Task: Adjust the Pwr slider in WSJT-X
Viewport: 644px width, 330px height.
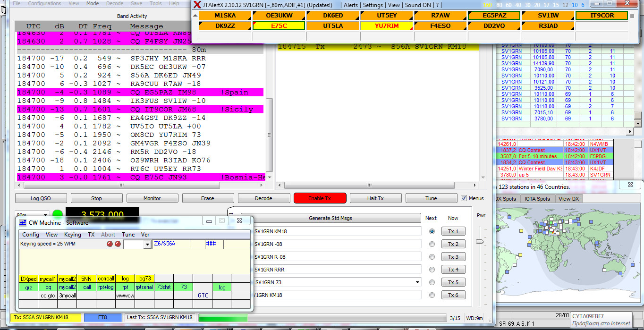Action: [481, 241]
